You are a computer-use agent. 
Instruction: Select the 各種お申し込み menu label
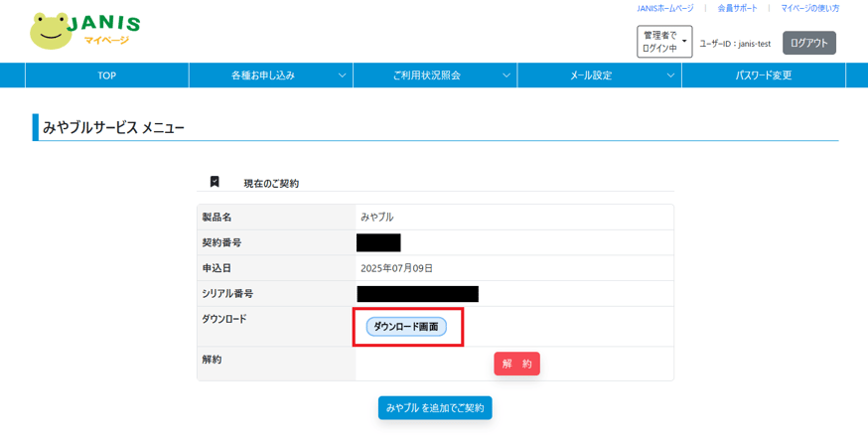click(263, 75)
